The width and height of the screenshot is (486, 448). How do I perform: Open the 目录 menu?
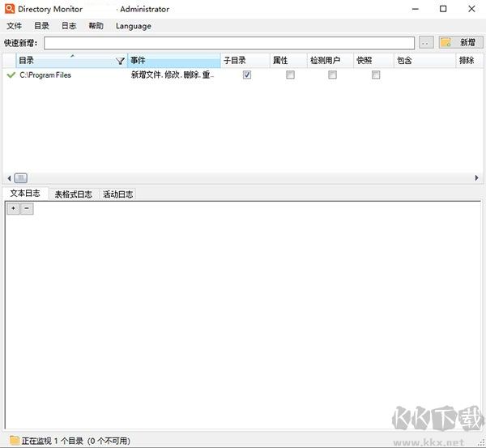pos(41,26)
